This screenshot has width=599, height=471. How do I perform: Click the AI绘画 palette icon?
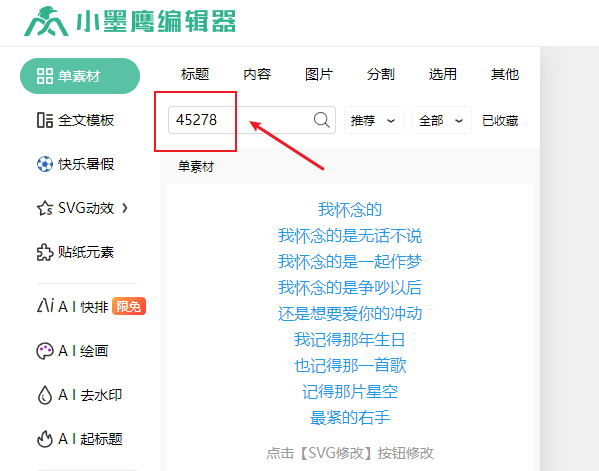click(x=45, y=351)
